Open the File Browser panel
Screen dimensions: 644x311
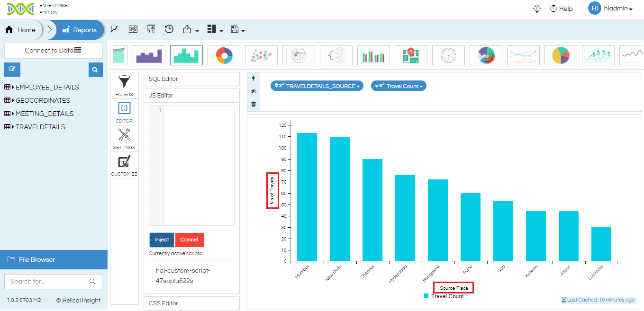54,259
